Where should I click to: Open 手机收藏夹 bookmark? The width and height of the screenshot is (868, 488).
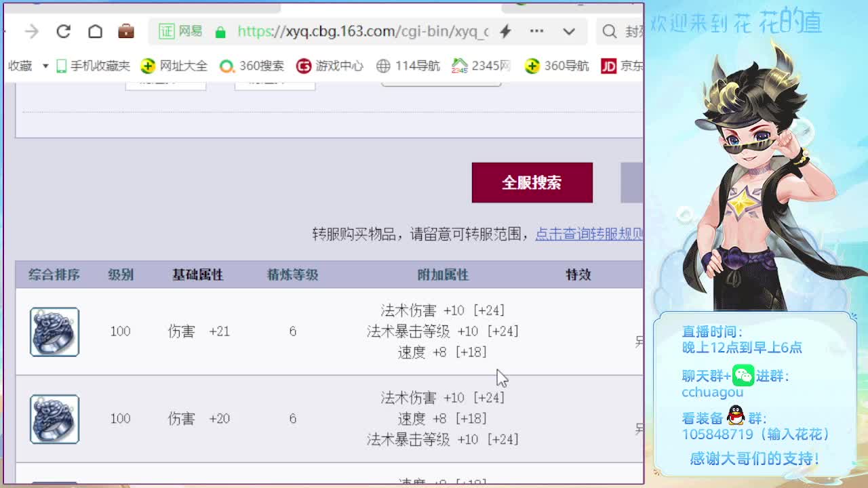point(93,66)
